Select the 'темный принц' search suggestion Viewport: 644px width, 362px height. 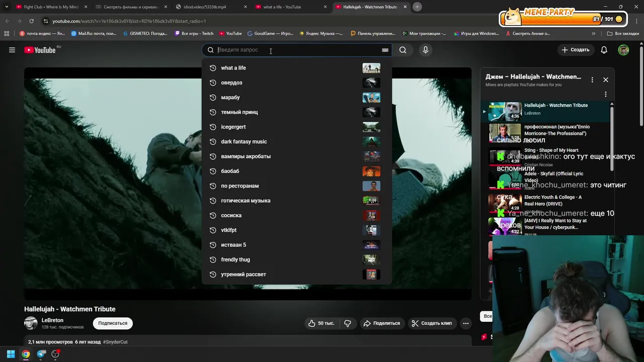point(297,112)
